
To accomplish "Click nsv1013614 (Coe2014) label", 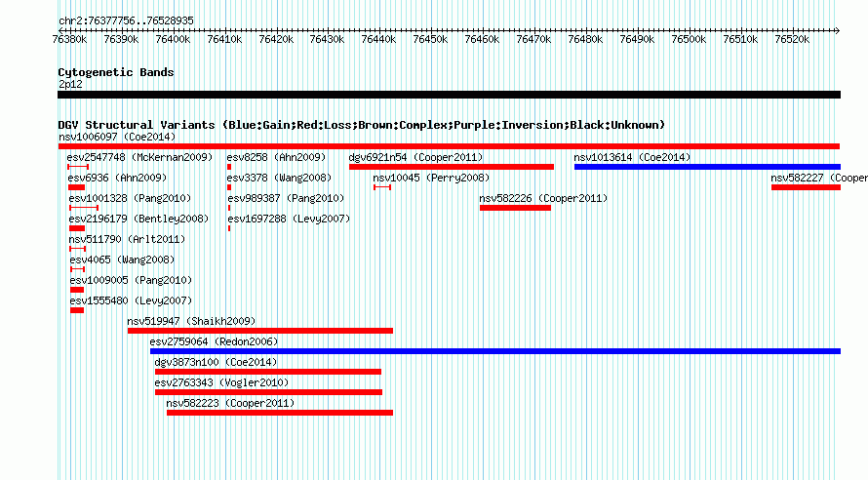I will [632, 157].
